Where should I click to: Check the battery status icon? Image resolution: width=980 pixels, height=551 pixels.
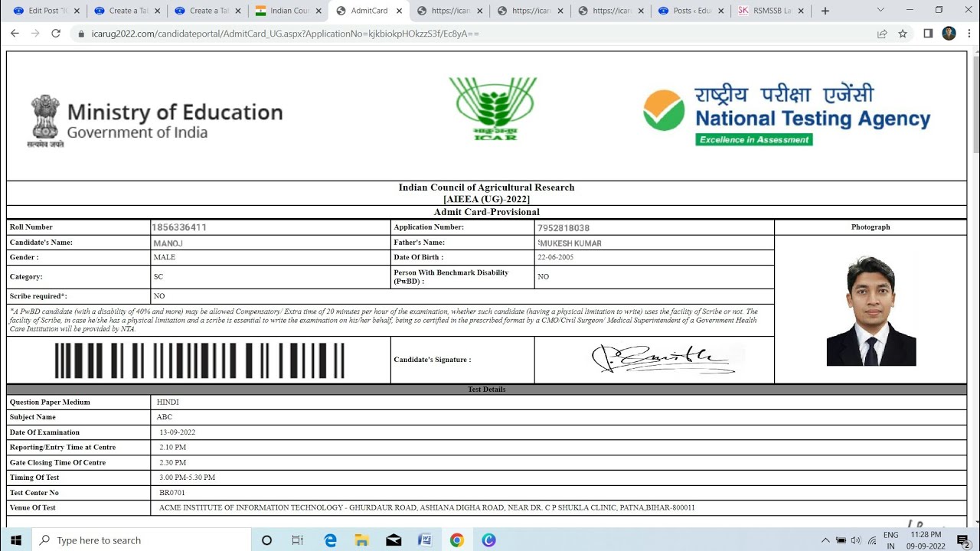(841, 540)
